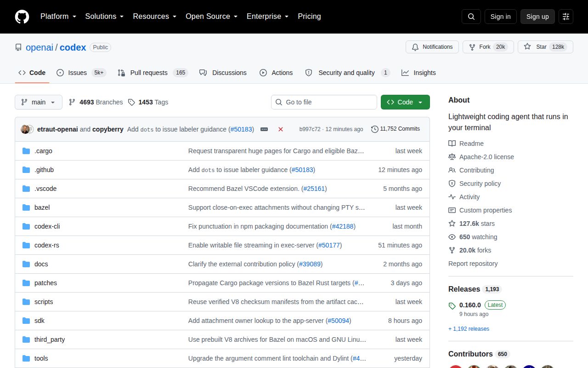This screenshot has height=368, width=588.
Task: Click the codex-rs folder icon
Action: tap(26, 245)
